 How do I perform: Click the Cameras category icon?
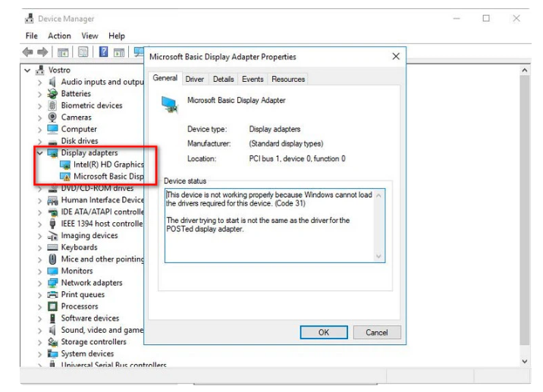click(52, 118)
